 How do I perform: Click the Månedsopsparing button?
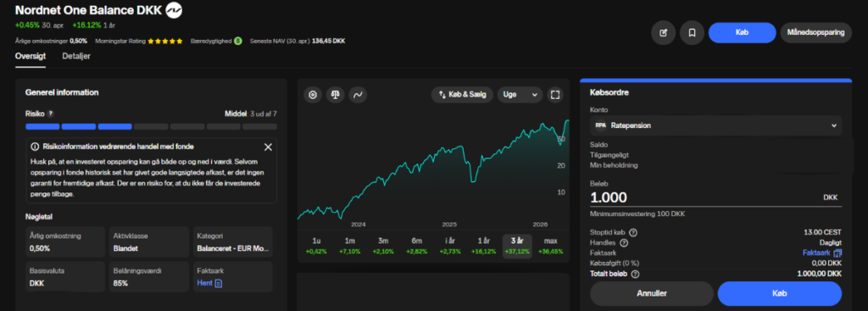pos(816,33)
